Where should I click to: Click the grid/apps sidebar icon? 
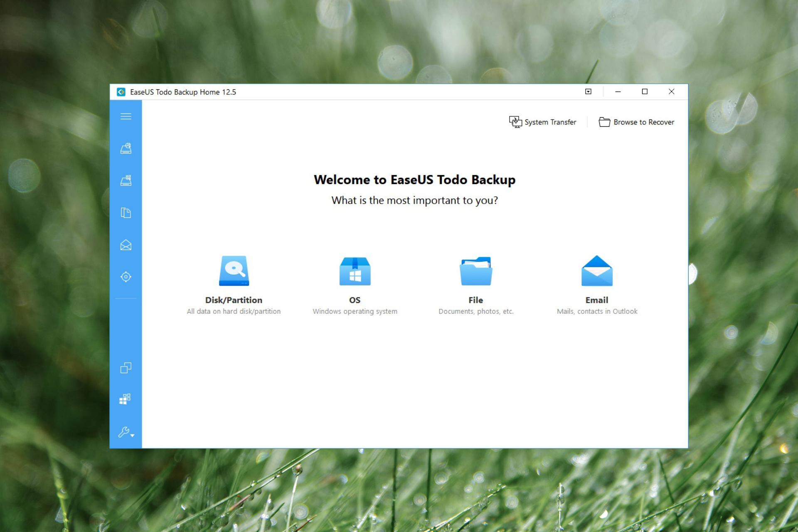[x=126, y=399]
